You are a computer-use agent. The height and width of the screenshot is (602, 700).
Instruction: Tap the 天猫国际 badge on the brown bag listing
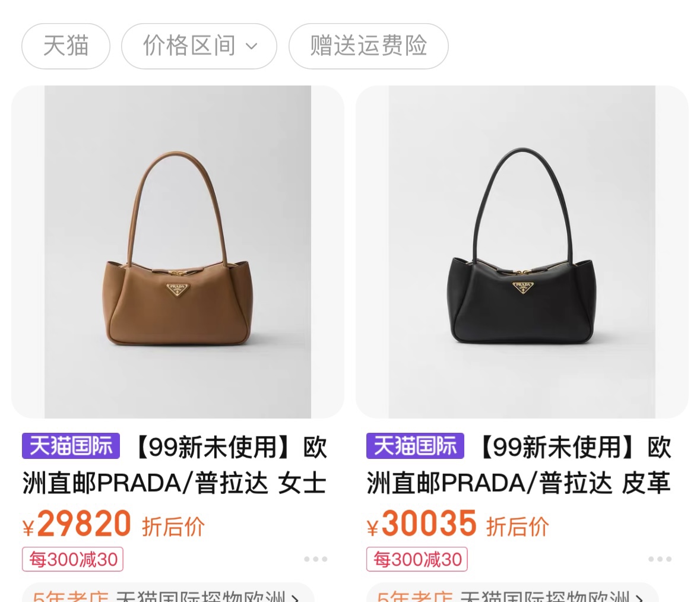tap(71, 446)
